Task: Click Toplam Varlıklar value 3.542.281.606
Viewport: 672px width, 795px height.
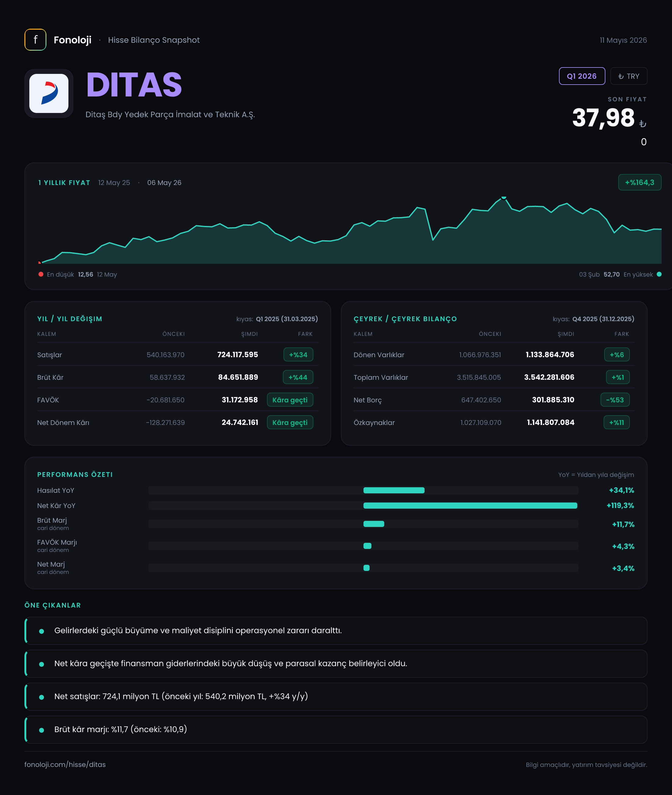Action: click(x=549, y=377)
